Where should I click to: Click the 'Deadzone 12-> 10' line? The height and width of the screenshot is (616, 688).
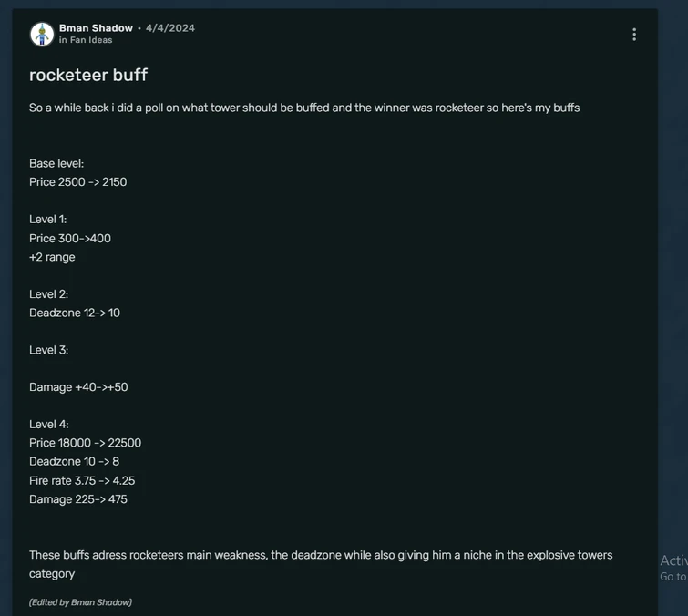coord(75,313)
